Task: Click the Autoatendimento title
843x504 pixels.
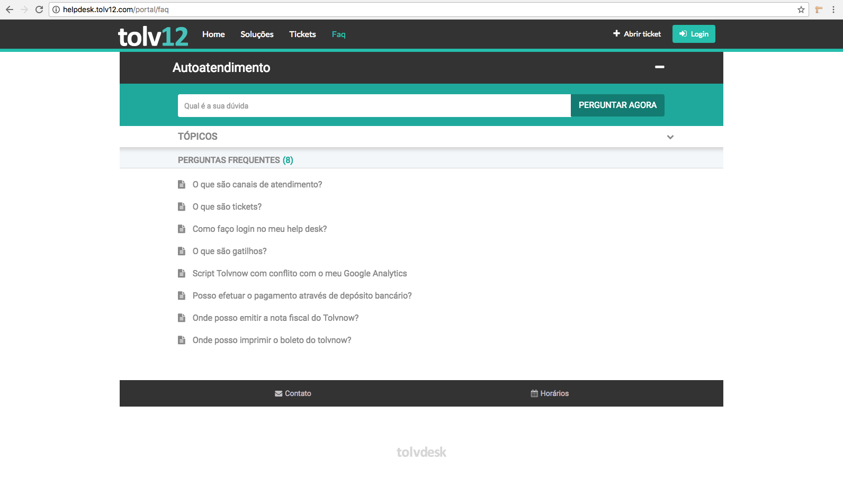Action: [x=221, y=68]
